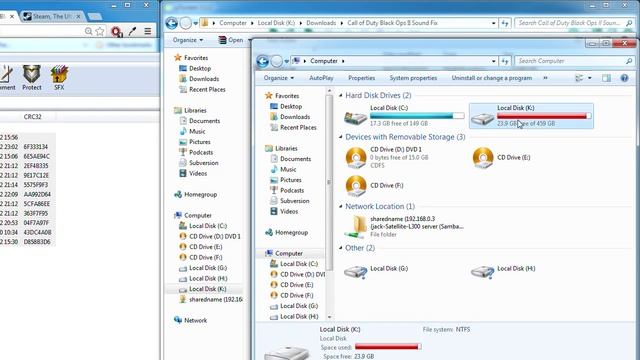The width and height of the screenshot is (640, 360).
Task: Open address bar history dropdown in Computer window
Action: point(493,61)
